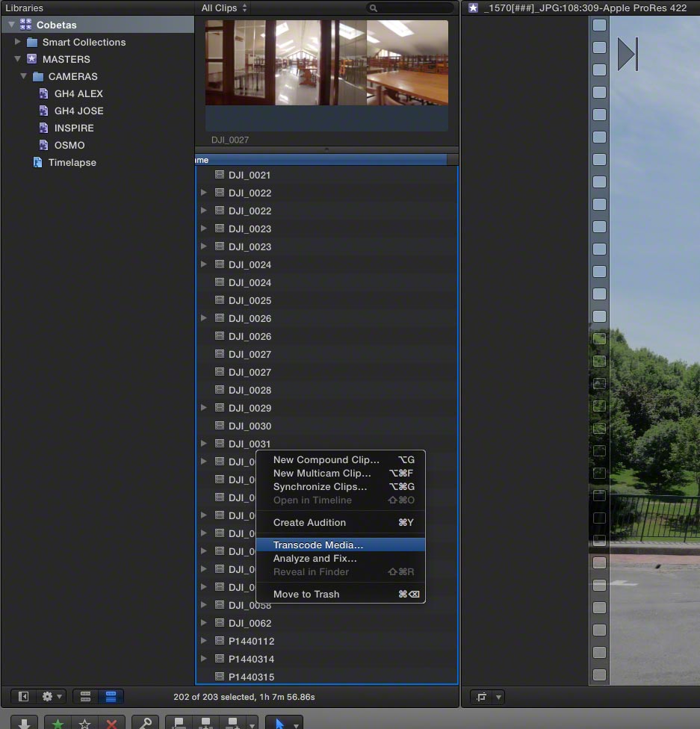
Task: Click the Timelapse smart collection icon
Action: (37, 162)
